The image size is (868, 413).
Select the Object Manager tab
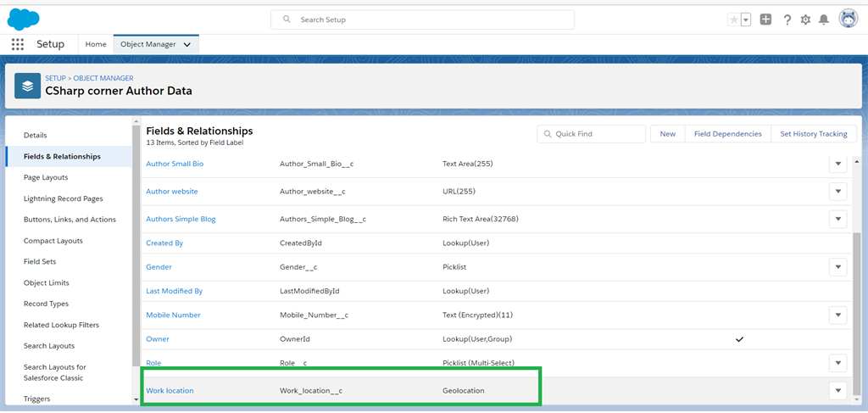147,44
